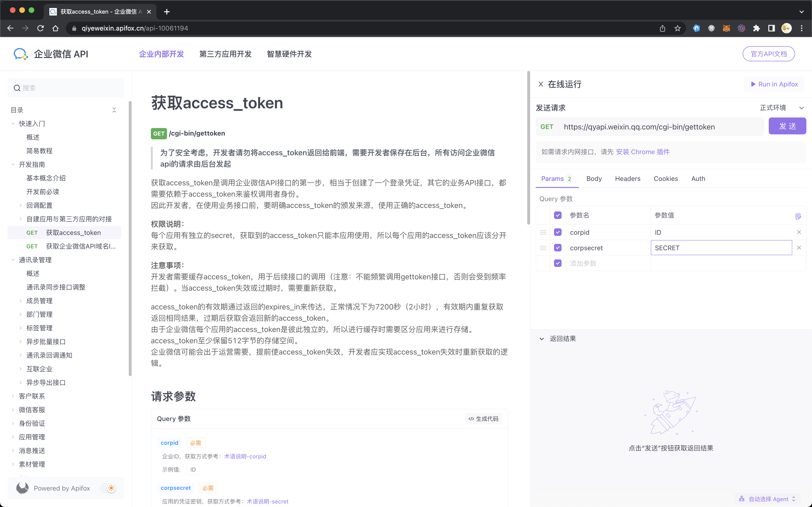The height and width of the screenshot is (507, 812).
Task: Open the browser profile avatar
Action: [x=787, y=28]
